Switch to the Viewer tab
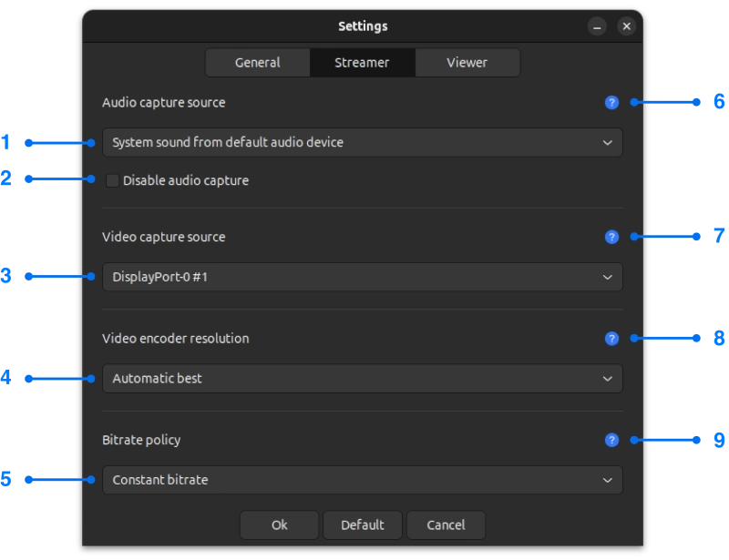 (467, 62)
